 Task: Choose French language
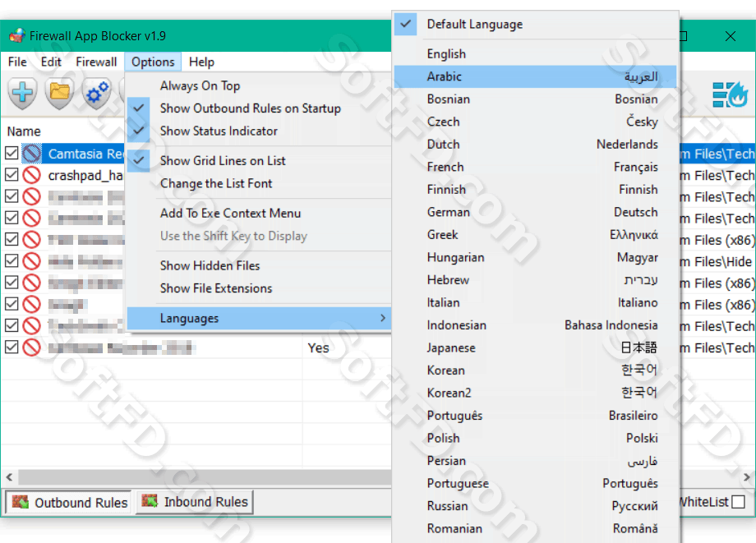tap(535, 168)
